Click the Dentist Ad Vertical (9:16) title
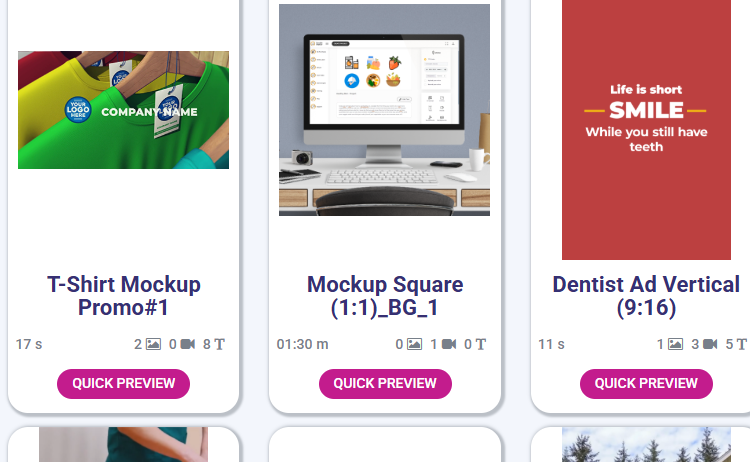The image size is (750, 462). coord(646,296)
